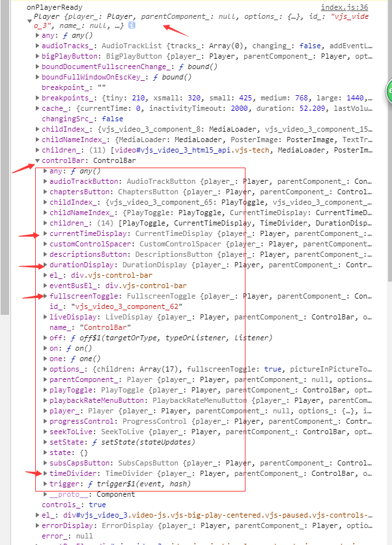Expand the Player children_ (11) array
The width and height of the screenshot is (392, 545).
(x=38, y=150)
